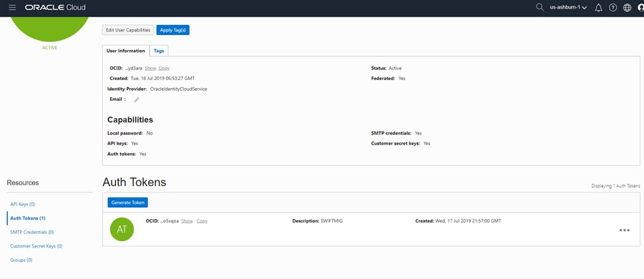
Task: Open the help question mark icon
Action: coord(613,8)
